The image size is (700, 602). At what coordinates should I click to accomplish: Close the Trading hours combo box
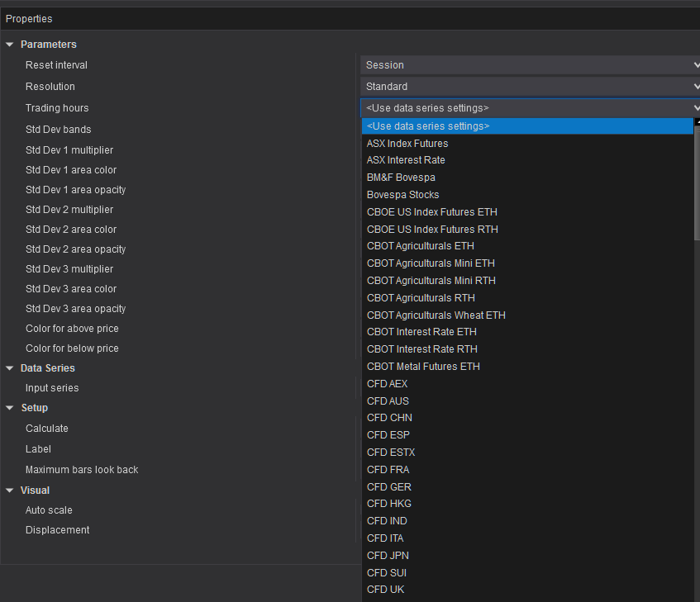tap(530, 108)
